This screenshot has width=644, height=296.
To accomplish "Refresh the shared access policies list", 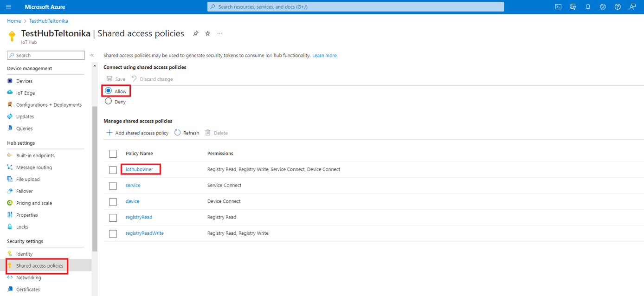I will [x=187, y=133].
